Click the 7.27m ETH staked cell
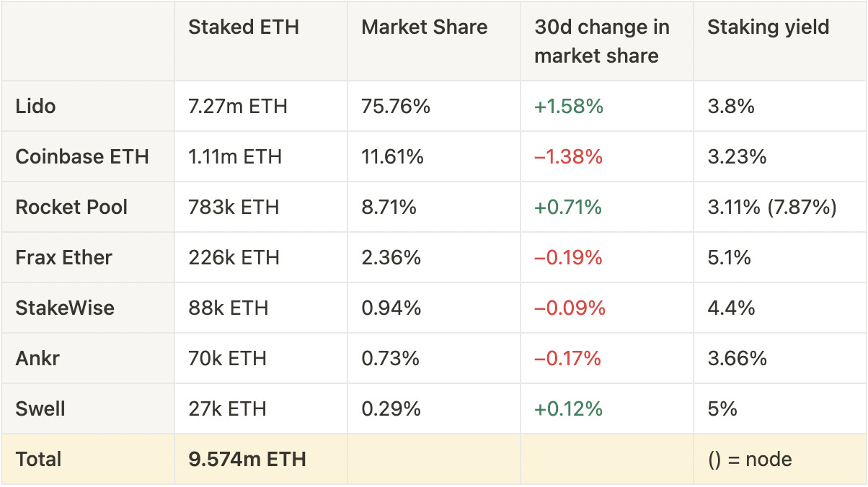Image resolution: width=868 pixels, height=487 pixels. pos(237,107)
